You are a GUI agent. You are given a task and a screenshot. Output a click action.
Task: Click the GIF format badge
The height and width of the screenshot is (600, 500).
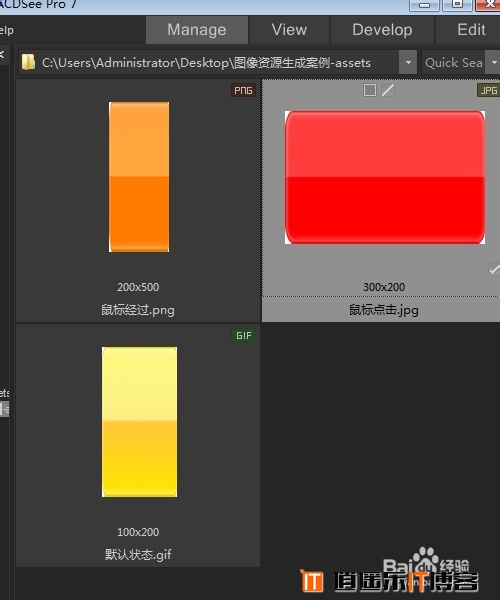coord(243,335)
